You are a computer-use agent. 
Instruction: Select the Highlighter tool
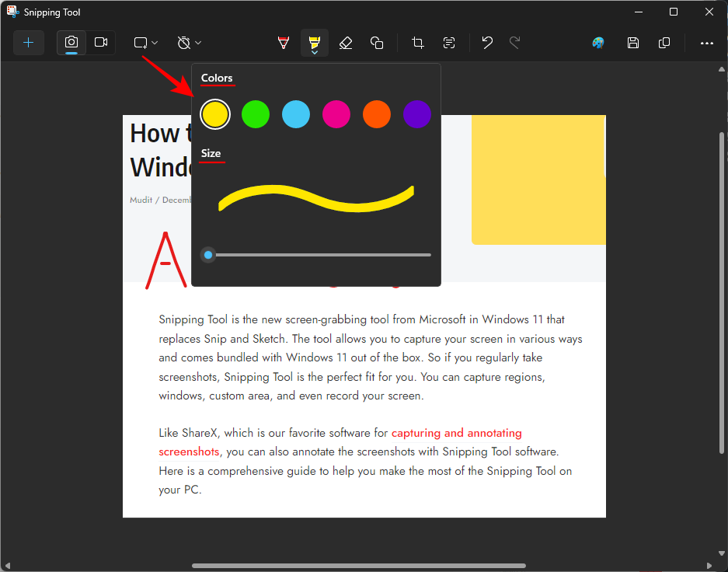pos(315,43)
